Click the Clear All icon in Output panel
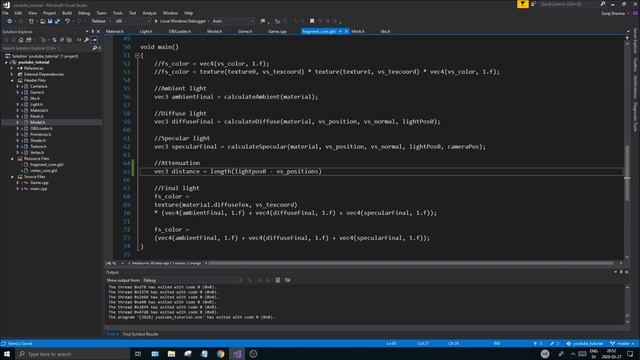640x360 pixels. click(x=278, y=280)
